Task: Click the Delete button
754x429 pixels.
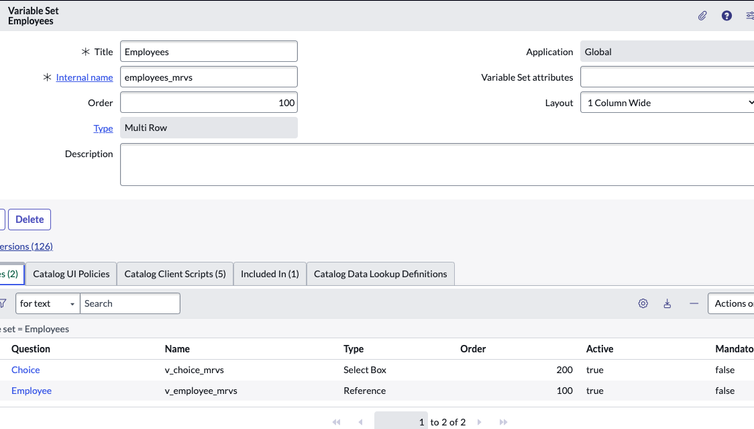Action: coord(29,219)
